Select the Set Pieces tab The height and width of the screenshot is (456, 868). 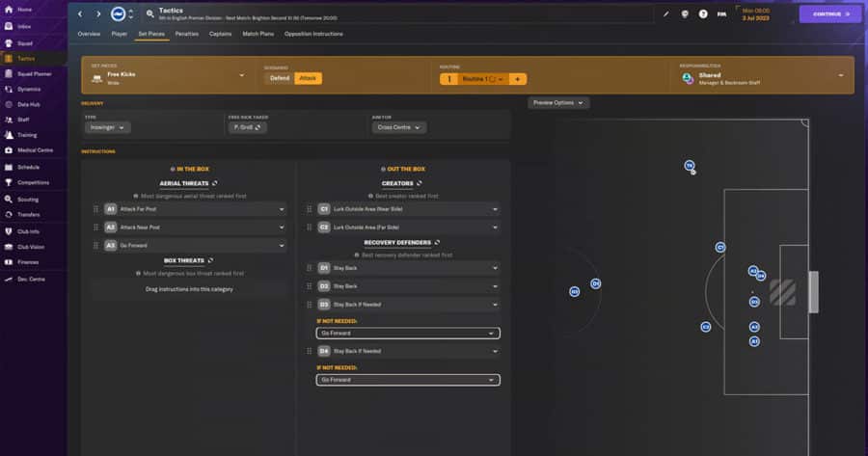click(151, 34)
